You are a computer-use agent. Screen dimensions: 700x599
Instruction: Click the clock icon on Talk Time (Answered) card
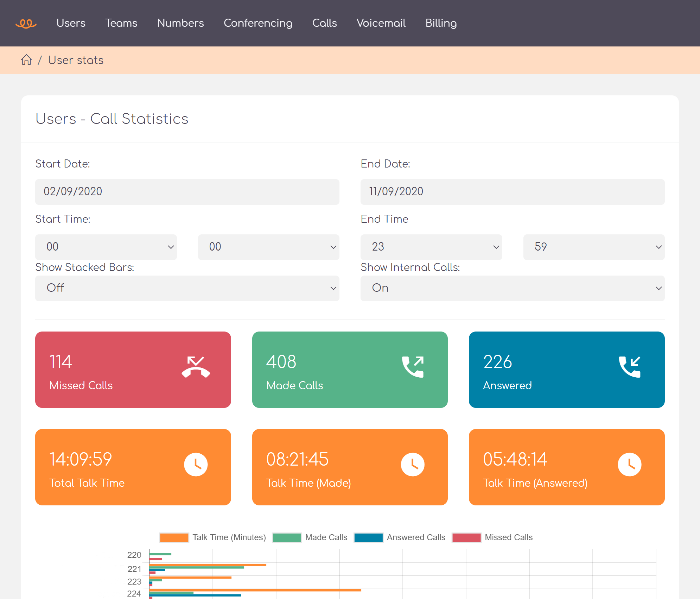(x=629, y=464)
